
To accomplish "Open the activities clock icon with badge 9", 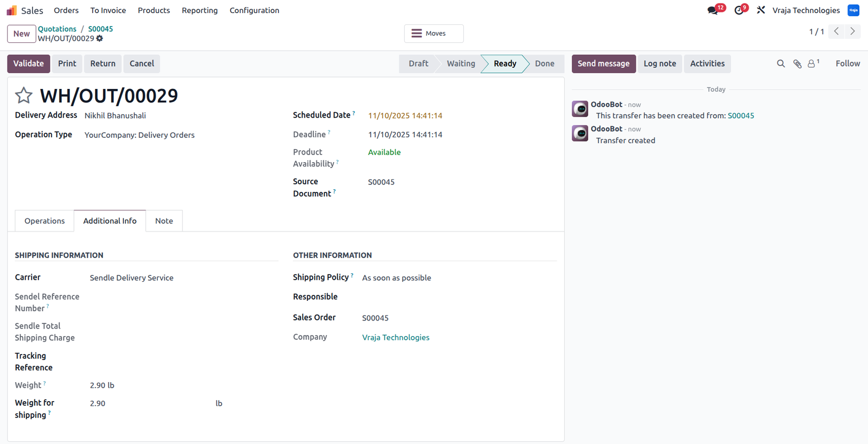I will [x=741, y=10].
